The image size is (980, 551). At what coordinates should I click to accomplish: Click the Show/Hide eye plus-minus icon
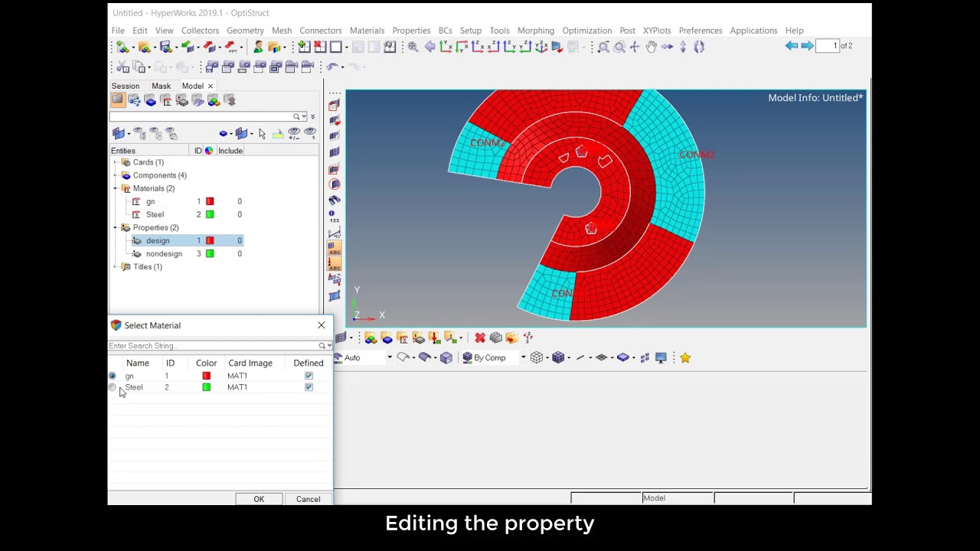click(x=293, y=133)
